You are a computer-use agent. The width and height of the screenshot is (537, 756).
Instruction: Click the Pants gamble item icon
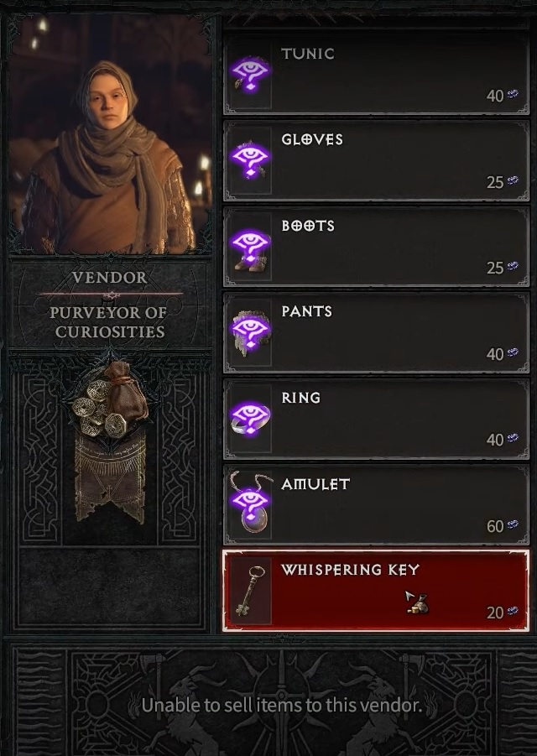click(251, 332)
